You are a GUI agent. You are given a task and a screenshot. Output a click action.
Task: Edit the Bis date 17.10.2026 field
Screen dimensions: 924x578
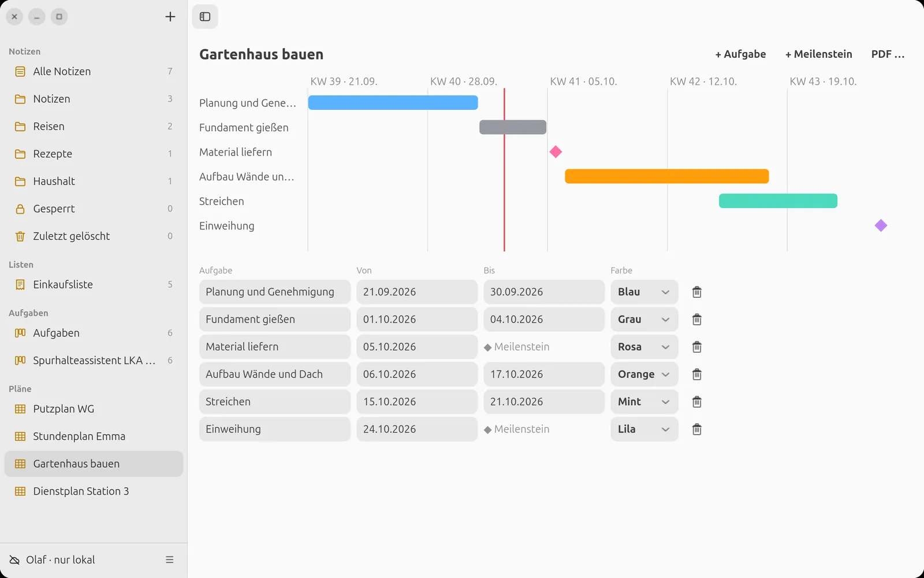544,375
